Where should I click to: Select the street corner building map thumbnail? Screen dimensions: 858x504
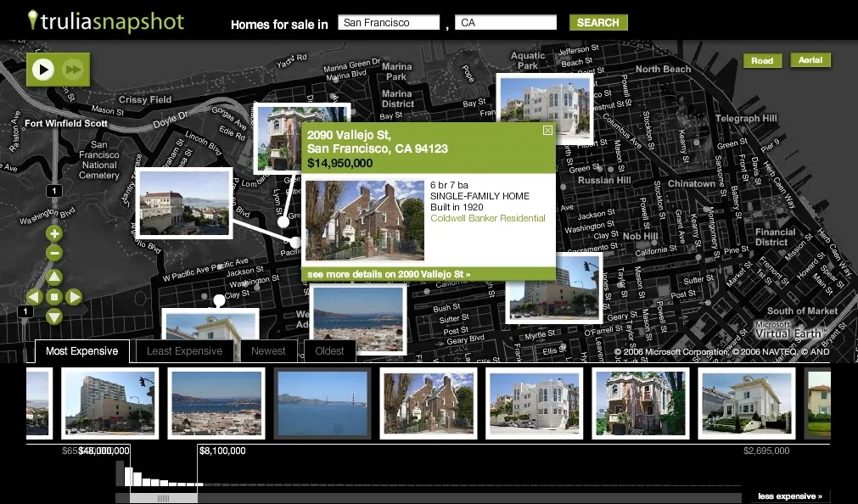(554, 294)
